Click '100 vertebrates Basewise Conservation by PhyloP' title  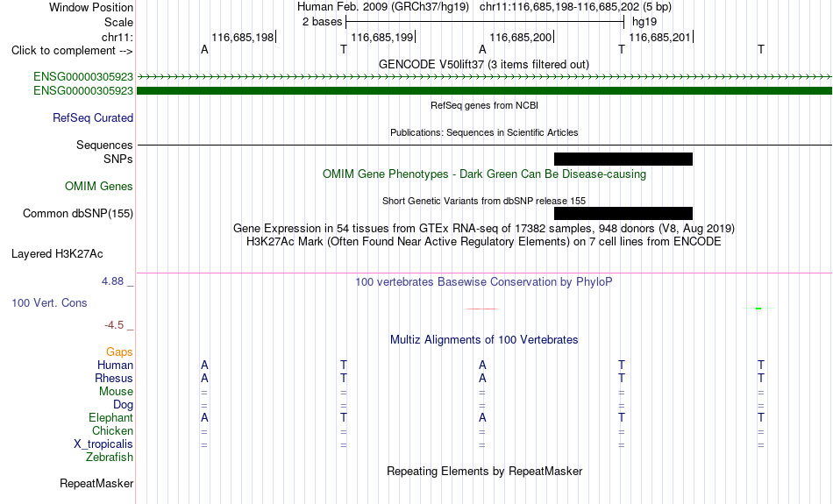(x=483, y=282)
